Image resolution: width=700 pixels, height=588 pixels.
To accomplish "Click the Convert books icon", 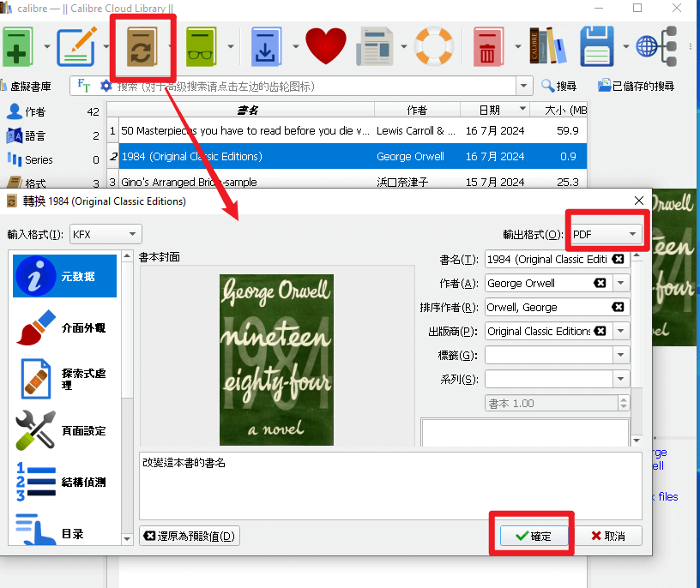I will point(142,46).
